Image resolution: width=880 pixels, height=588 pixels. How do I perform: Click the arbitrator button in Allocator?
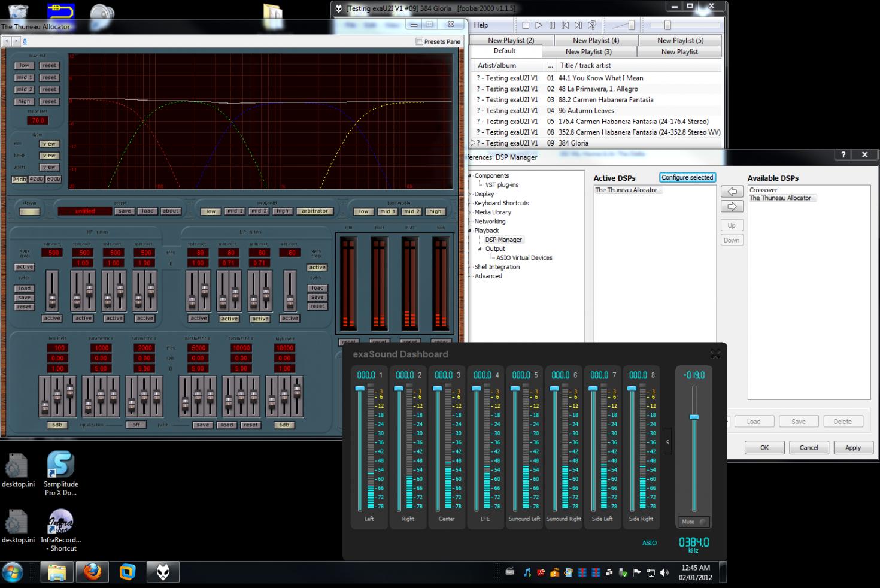pyautogui.click(x=315, y=211)
